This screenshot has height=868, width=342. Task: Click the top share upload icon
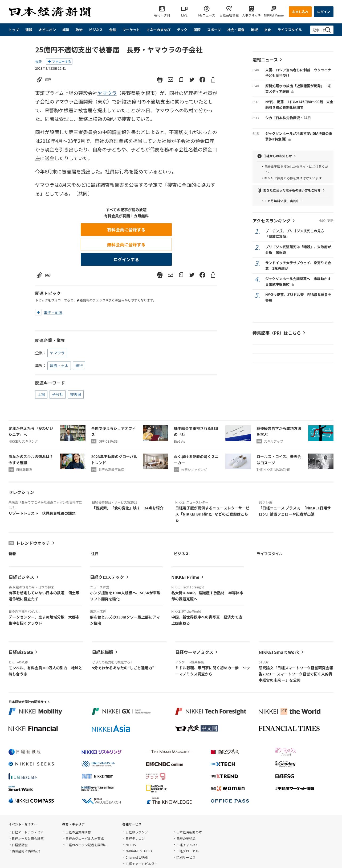point(213,80)
